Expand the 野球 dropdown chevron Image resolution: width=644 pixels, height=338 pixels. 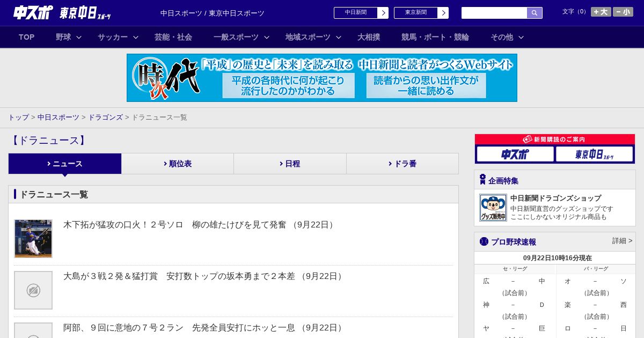point(79,37)
